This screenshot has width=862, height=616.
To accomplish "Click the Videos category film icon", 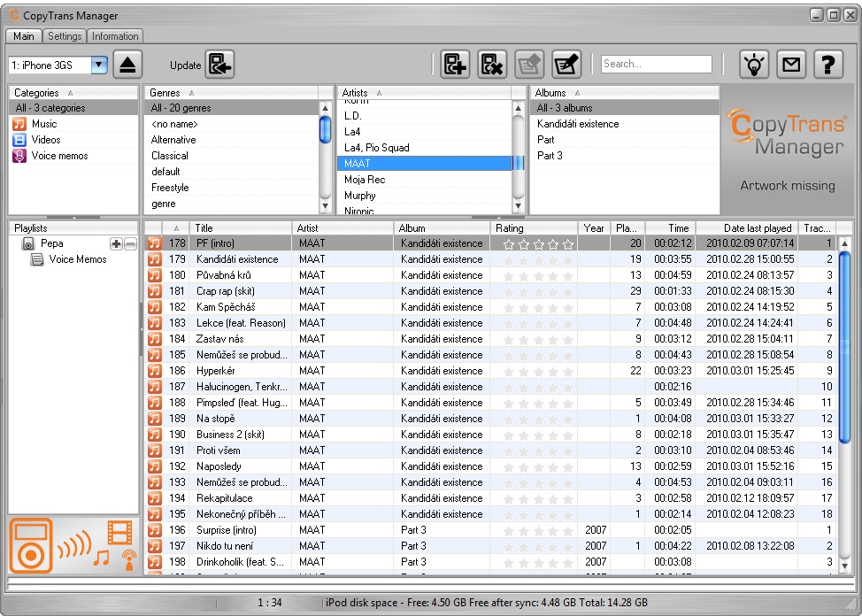I will tap(19, 140).
